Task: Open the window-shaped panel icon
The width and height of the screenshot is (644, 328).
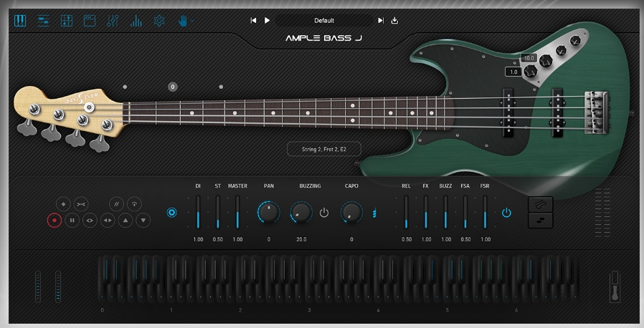Action: coord(90,21)
